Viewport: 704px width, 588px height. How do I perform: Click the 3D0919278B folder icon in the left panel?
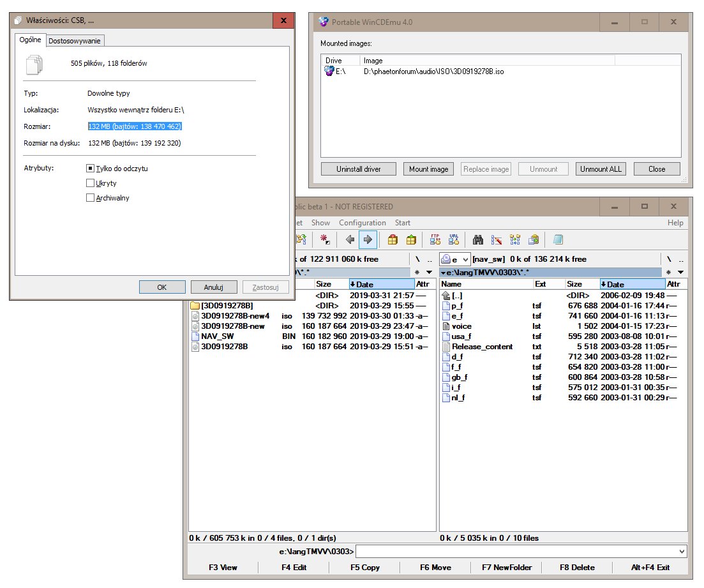[x=195, y=305]
